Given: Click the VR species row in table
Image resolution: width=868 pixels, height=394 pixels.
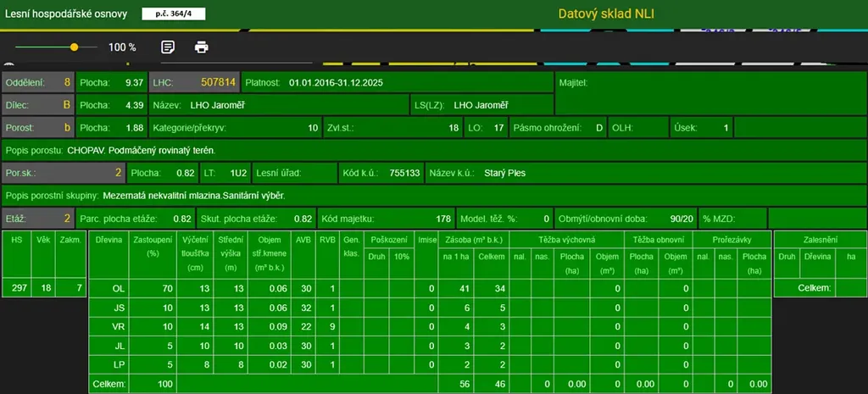Looking at the screenshot, I should click(119, 326).
